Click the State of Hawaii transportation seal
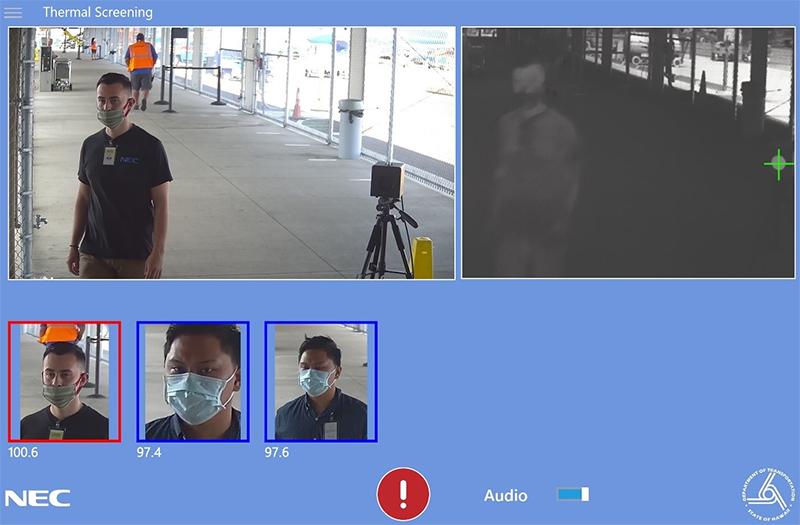 (x=765, y=492)
